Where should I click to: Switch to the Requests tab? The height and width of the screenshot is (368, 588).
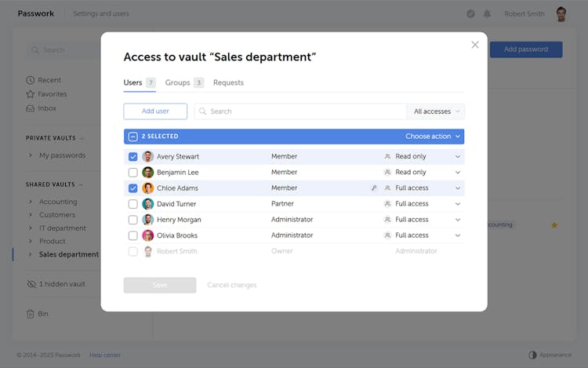coord(228,82)
